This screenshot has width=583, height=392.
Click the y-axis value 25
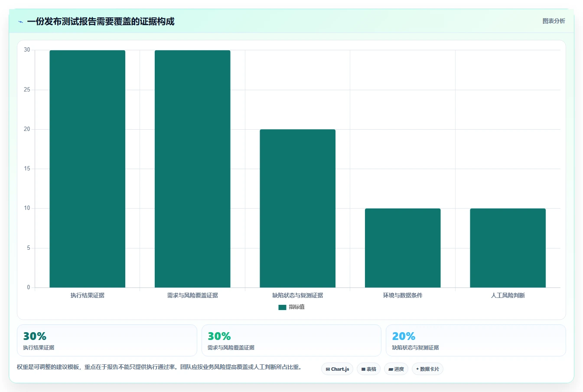tap(27, 90)
